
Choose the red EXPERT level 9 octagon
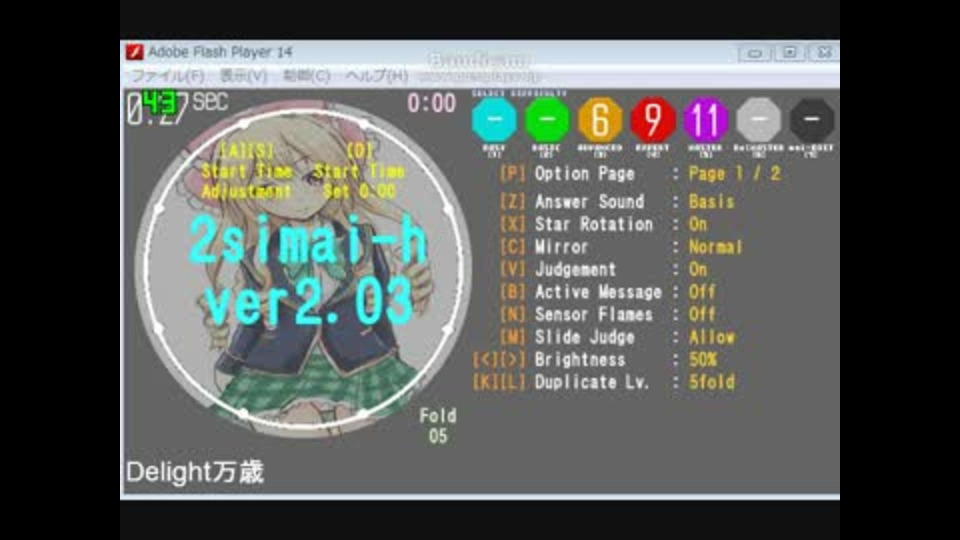(x=653, y=119)
